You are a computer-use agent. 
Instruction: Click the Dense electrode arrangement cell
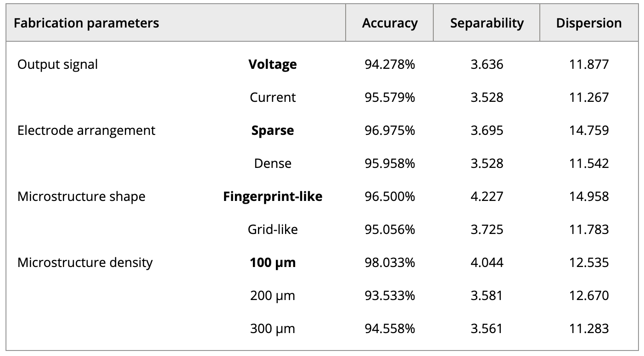pos(273,163)
